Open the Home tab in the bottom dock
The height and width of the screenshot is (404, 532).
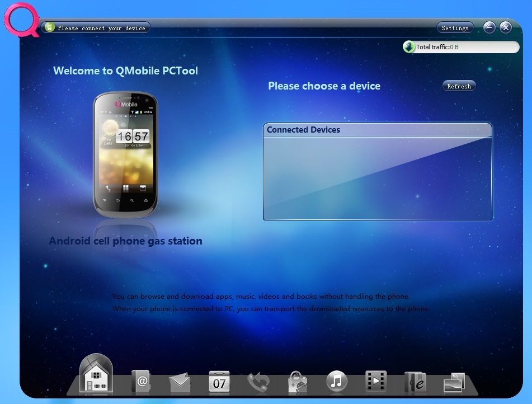coord(96,374)
